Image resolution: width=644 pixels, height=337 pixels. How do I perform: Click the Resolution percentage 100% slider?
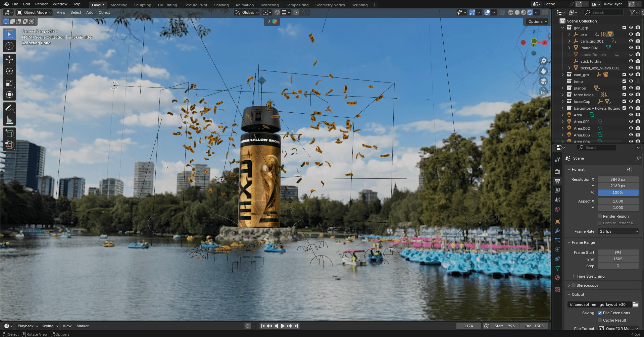coord(618,192)
